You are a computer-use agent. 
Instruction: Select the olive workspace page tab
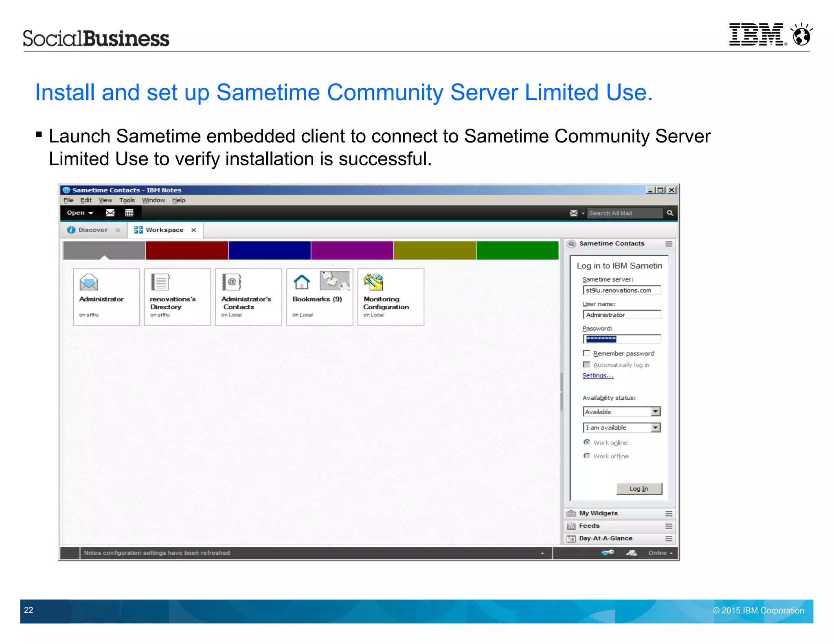[435, 250]
